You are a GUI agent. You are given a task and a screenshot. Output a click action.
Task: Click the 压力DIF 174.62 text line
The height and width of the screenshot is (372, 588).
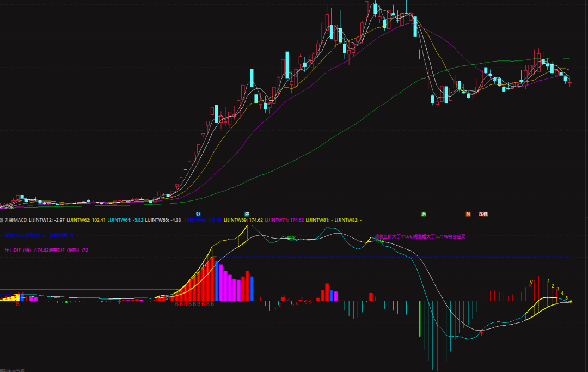pyautogui.click(x=46, y=250)
